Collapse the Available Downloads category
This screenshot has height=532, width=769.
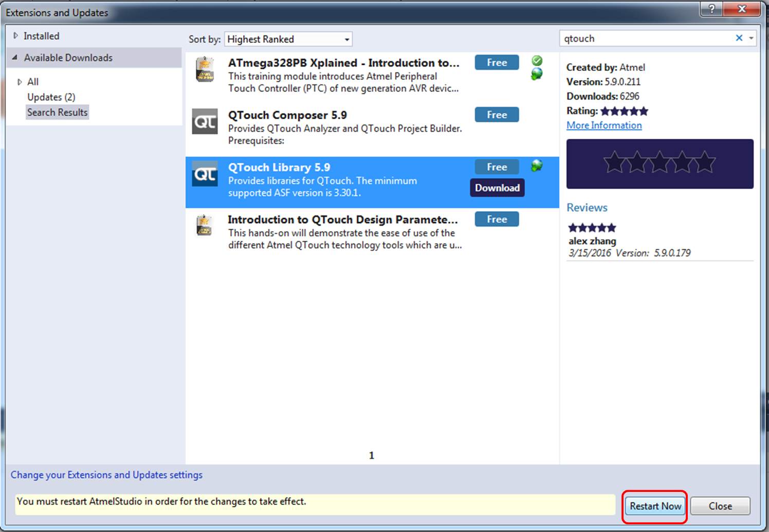click(15, 58)
